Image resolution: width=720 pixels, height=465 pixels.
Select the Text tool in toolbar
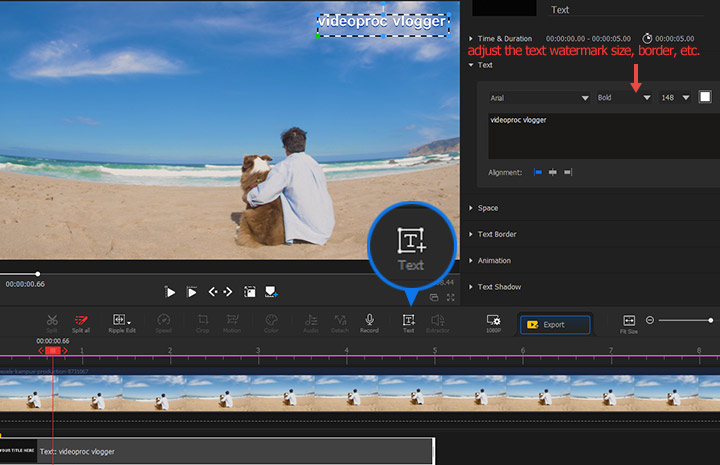pos(408,320)
